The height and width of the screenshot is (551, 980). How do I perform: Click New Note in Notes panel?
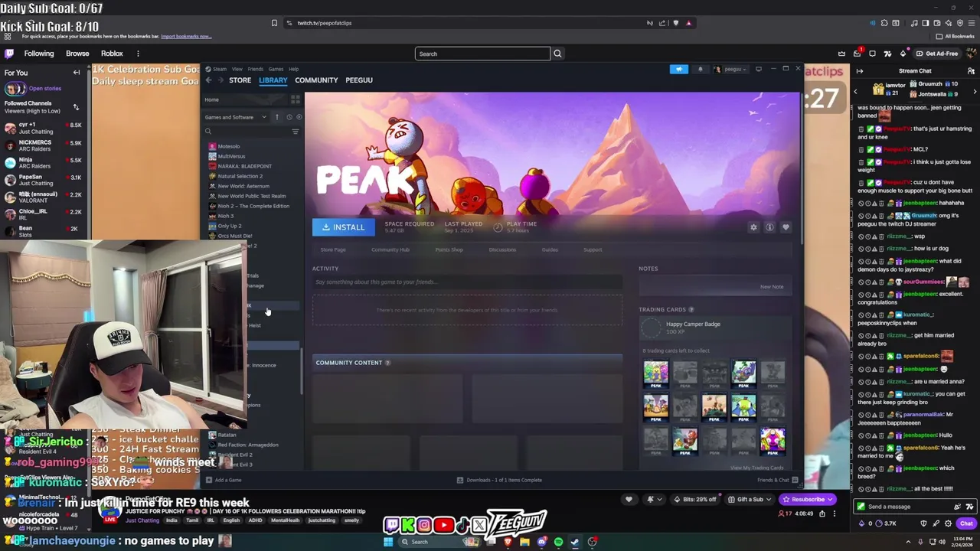(772, 287)
